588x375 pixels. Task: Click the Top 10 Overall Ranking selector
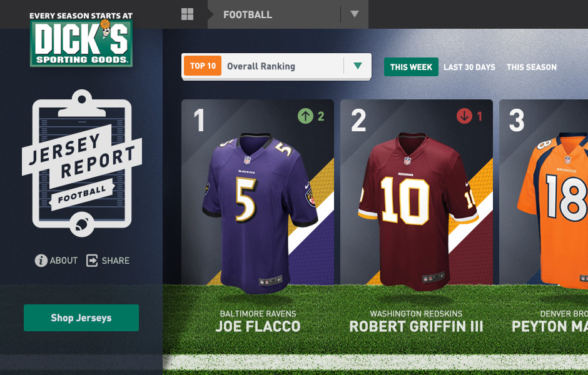point(276,66)
